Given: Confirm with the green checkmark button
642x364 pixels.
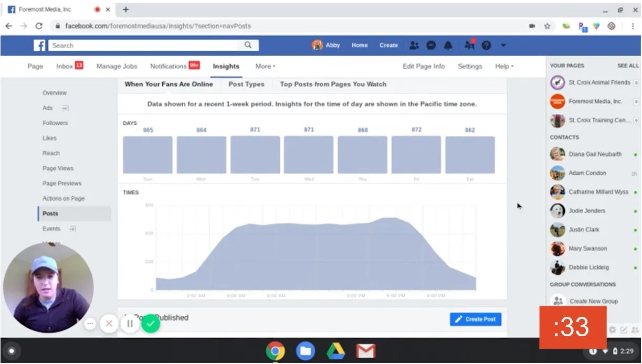Looking at the screenshot, I should point(151,324).
